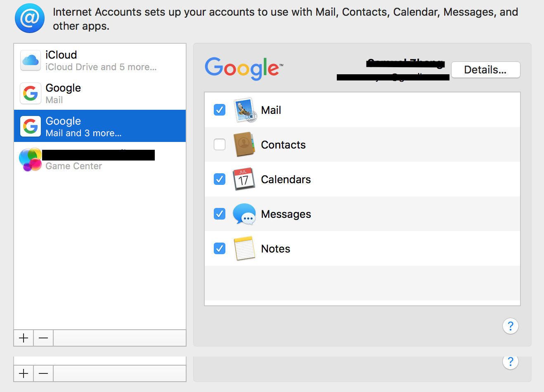Open the Details… dialog for the Google account
This screenshot has width=544, height=392.
coord(485,70)
